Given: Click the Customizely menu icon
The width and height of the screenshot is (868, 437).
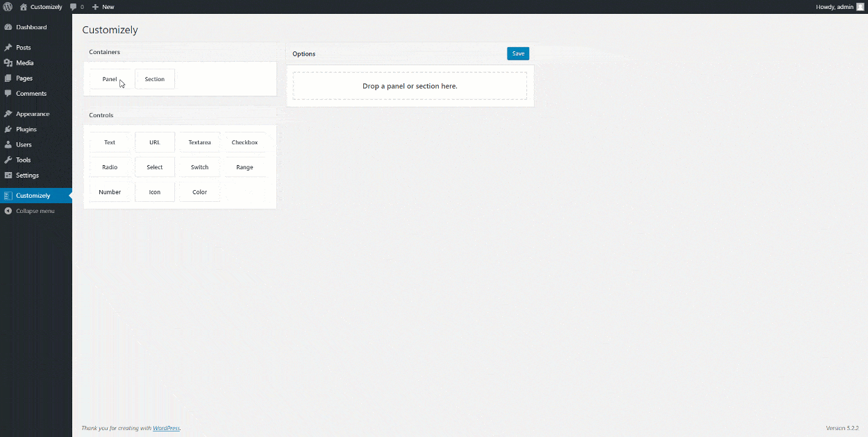Looking at the screenshot, I should tap(8, 196).
